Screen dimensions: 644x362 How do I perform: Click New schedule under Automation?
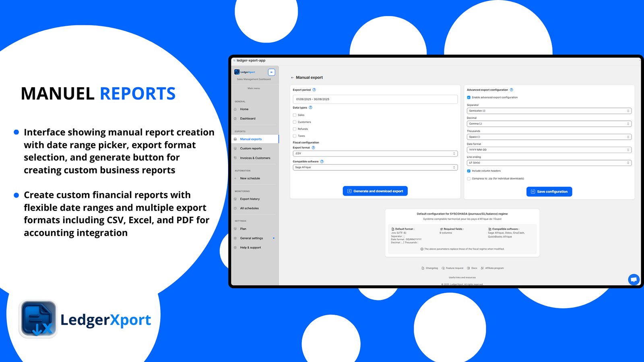click(250, 178)
